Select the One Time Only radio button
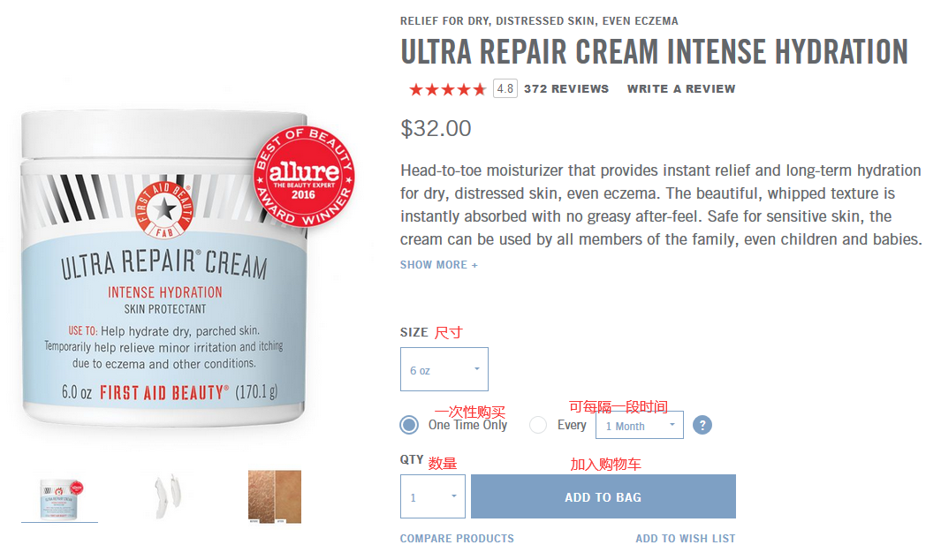 (x=409, y=425)
